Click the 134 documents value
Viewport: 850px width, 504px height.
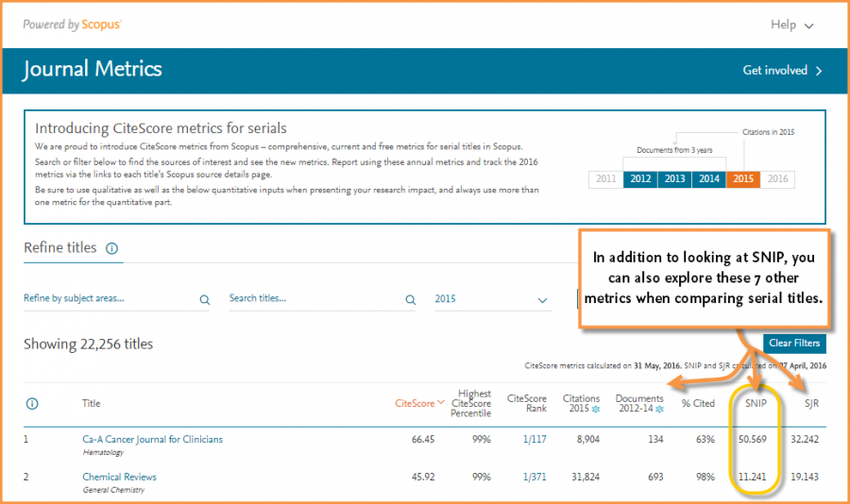click(x=655, y=440)
